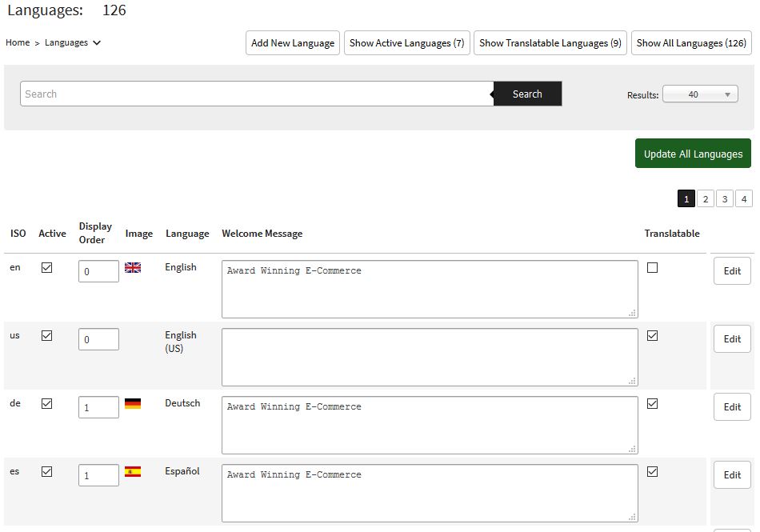The width and height of the screenshot is (760, 532).
Task: Click the Translatable column header
Action: coord(672,233)
